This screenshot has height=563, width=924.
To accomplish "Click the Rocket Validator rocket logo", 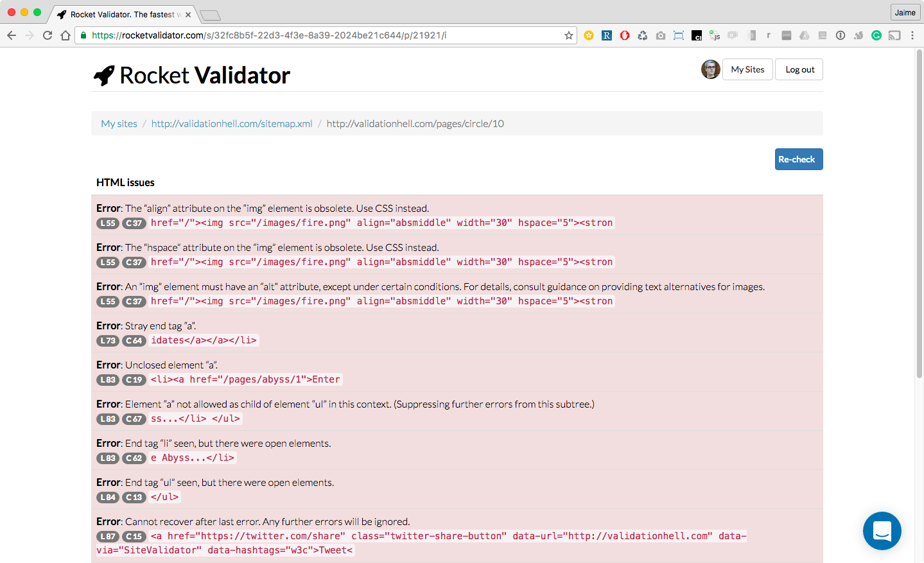I will [x=104, y=76].
